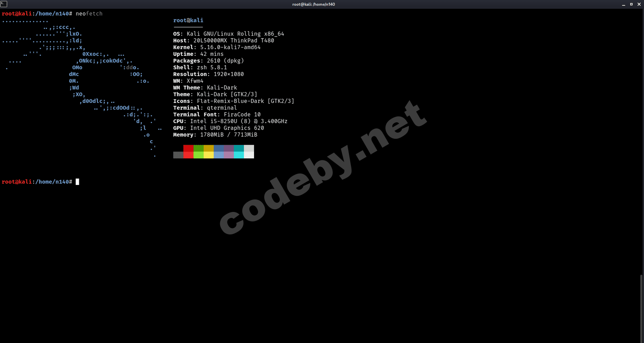Viewport: 644px width, 343px height.
Task: Click the CPU line Intel i5-8250U
Action: 230,121
